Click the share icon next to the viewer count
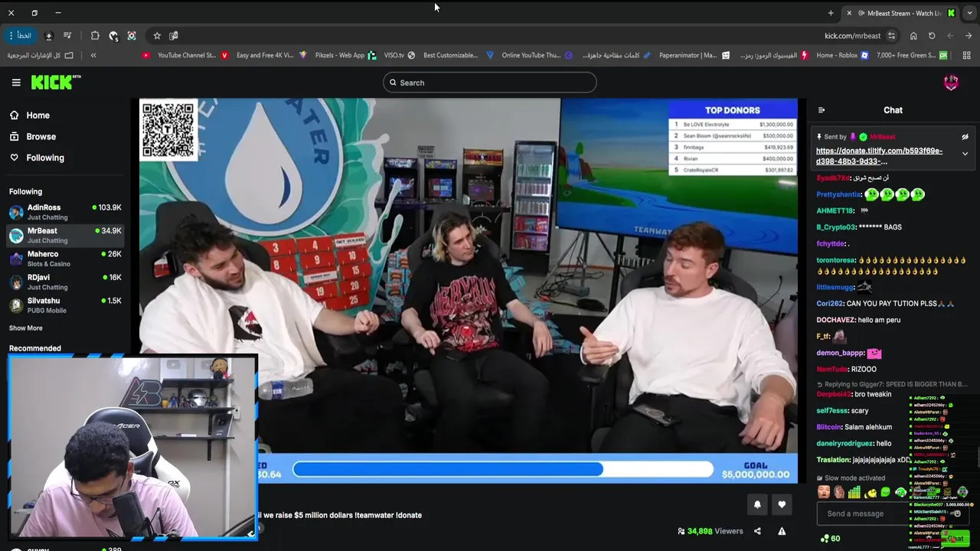The width and height of the screenshot is (980, 551). [x=757, y=531]
